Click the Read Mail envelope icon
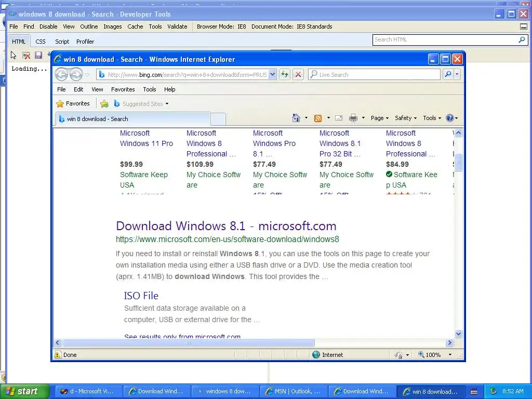This screenshot has height=399, width=532. pos(339,118)
